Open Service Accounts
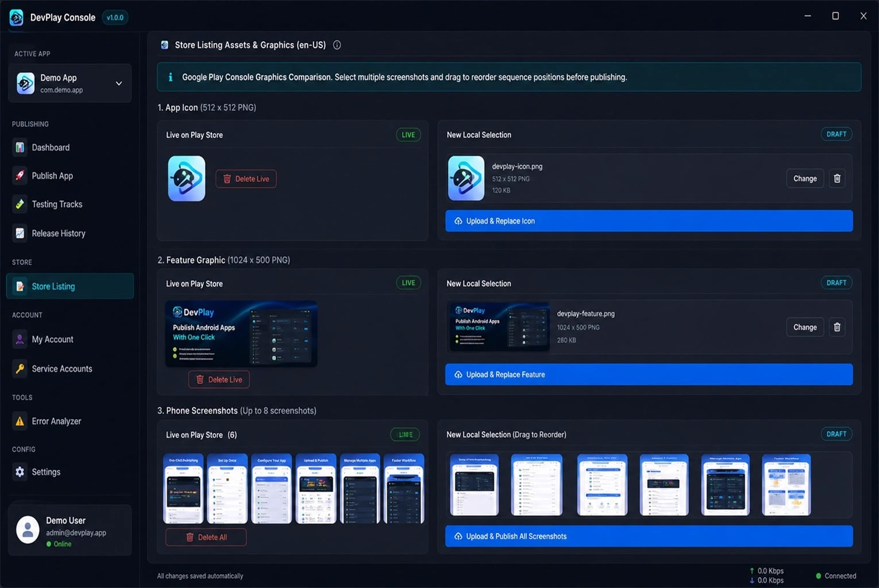The width and height of the screenshot is (879, 588). point(70,369)
